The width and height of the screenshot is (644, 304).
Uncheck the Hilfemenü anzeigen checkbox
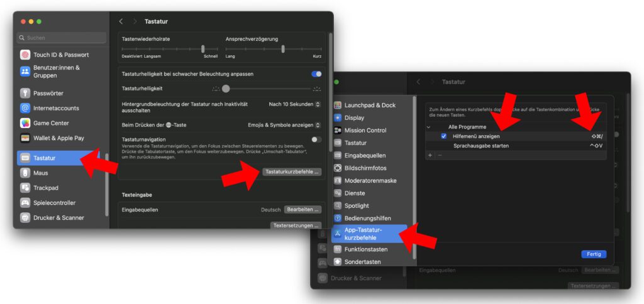(x=443, y=136)
